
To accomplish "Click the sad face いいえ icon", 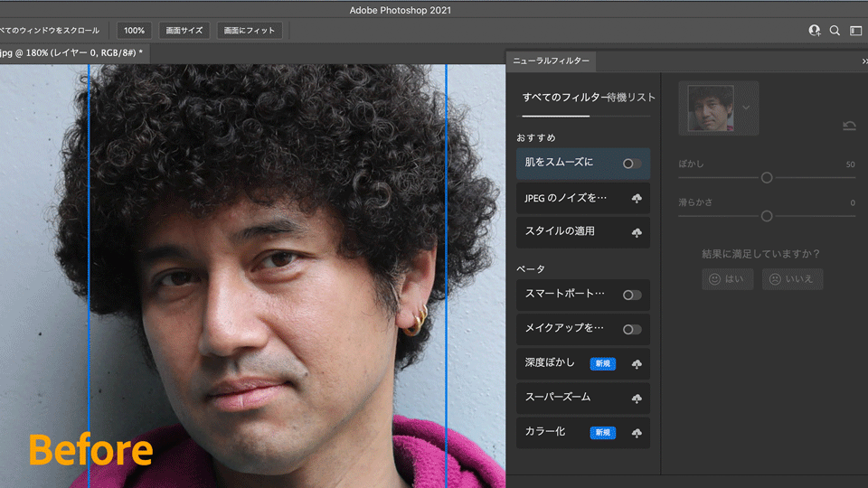I will coord(775,279).
